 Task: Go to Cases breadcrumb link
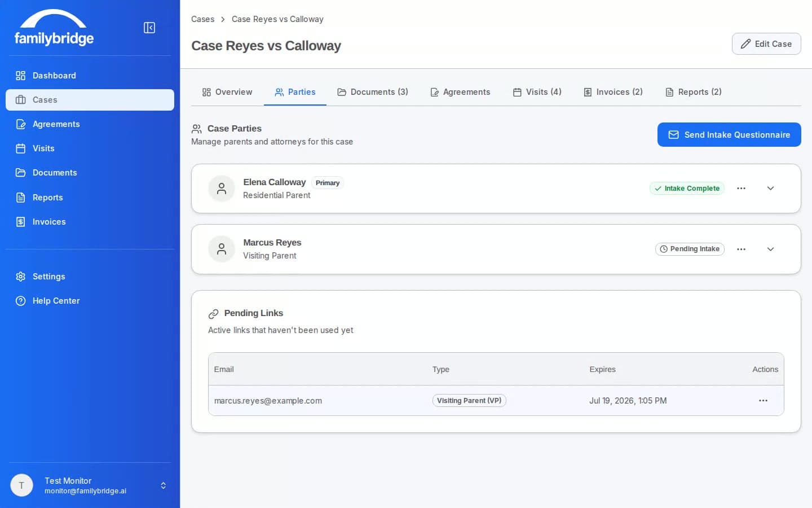point(202,19)
